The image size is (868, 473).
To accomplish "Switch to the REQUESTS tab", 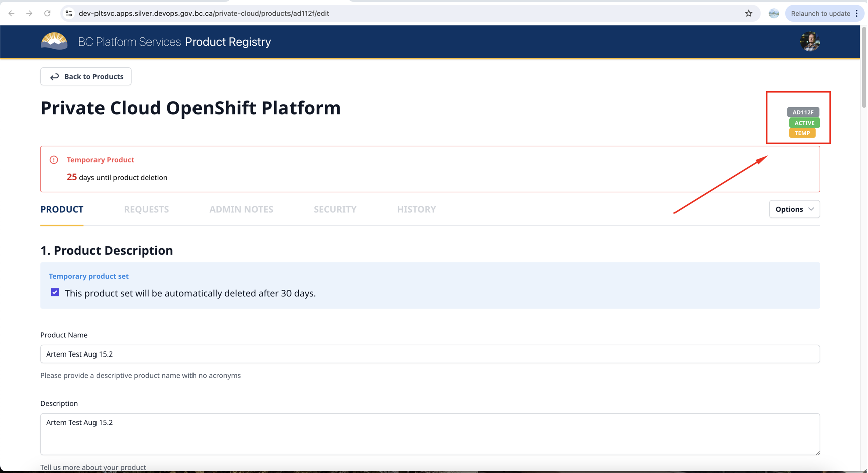I will [x=146, y=209].
